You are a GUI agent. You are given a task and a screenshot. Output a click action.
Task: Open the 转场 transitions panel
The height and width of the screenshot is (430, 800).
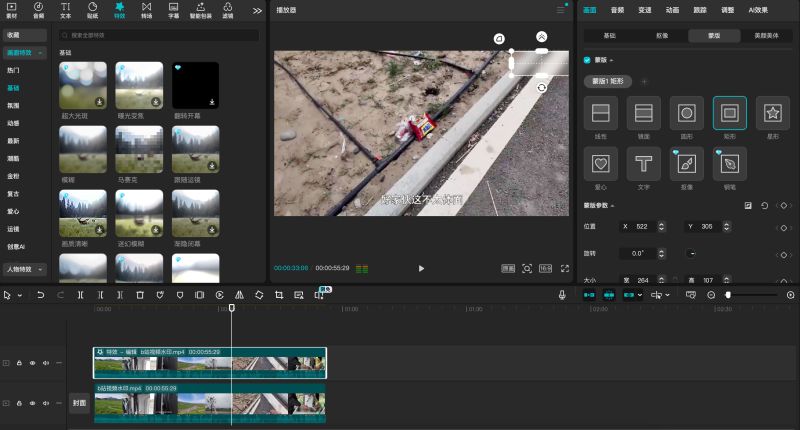click(146, 10)
